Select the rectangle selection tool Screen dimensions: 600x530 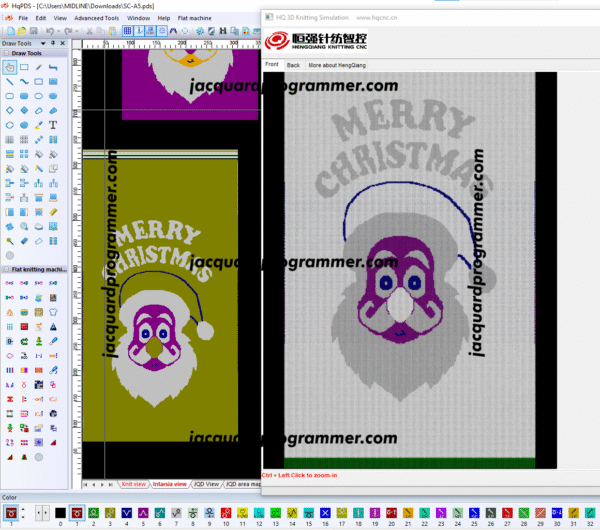pyautogui.click(x=24, y=66)
